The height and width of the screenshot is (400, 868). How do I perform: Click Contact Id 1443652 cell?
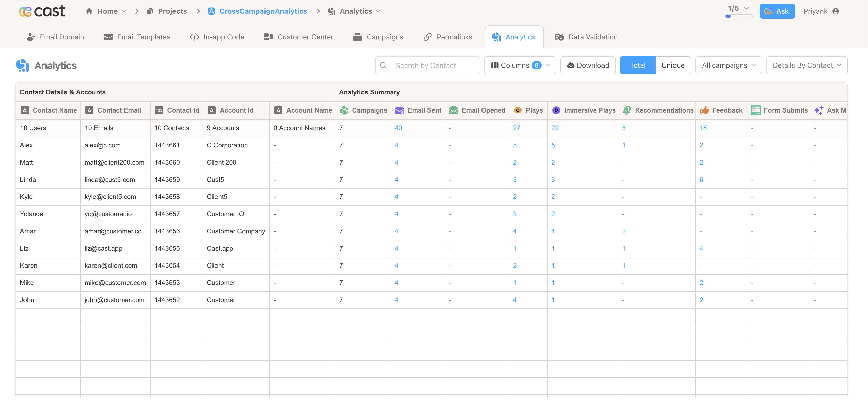pyautogui.click(x=177, y=300)
